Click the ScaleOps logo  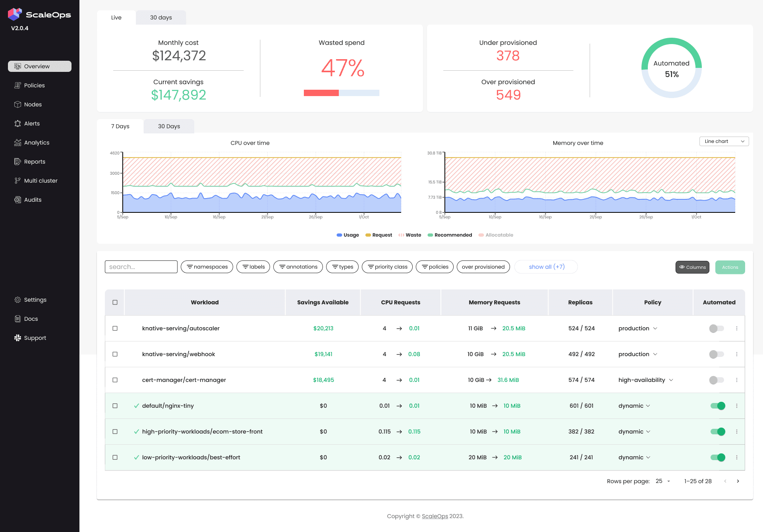pyautogui.click(x=39, y=14)
